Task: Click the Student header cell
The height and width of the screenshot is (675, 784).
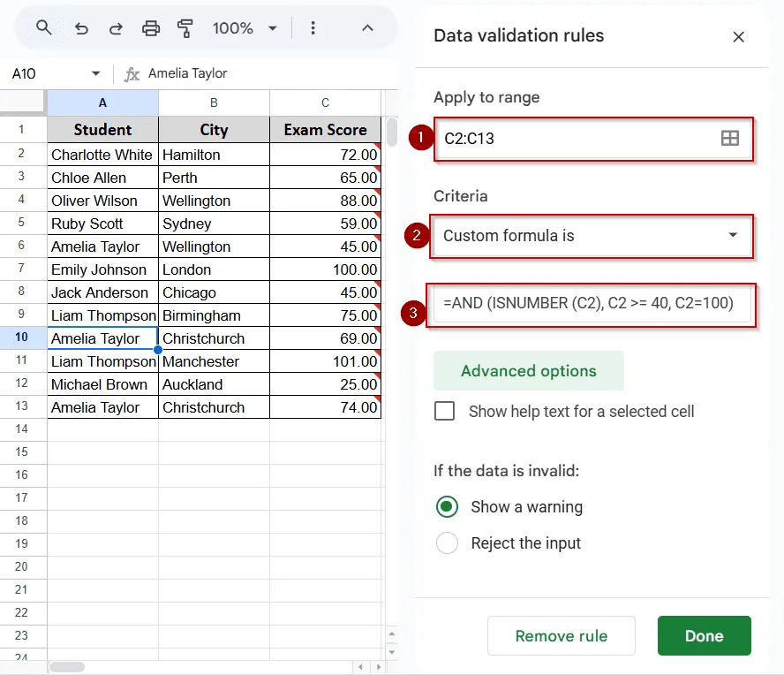Action: [x=102, y=130]
